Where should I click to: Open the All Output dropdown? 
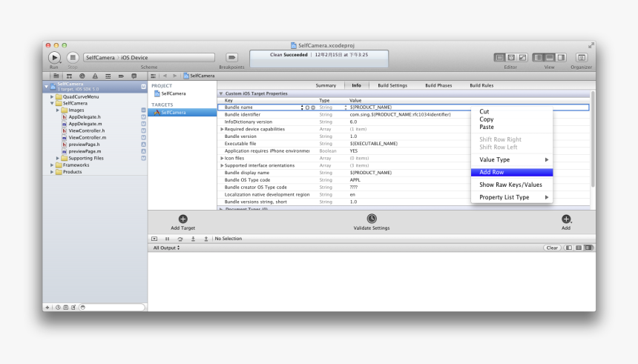point(166,248)
